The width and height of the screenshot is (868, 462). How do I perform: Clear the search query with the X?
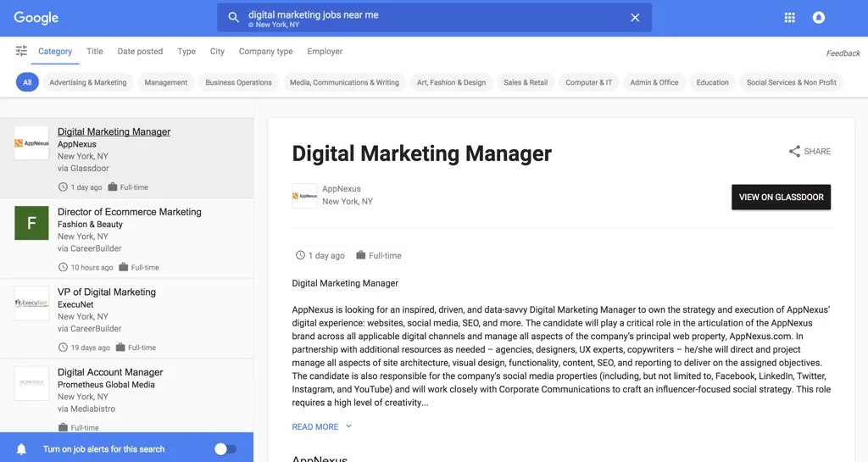[x=635, y=18]
